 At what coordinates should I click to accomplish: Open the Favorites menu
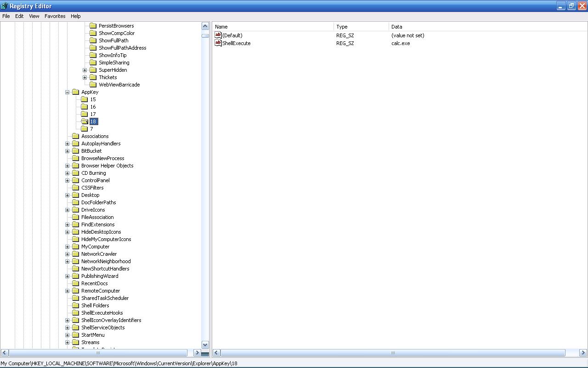coord(55,16)
